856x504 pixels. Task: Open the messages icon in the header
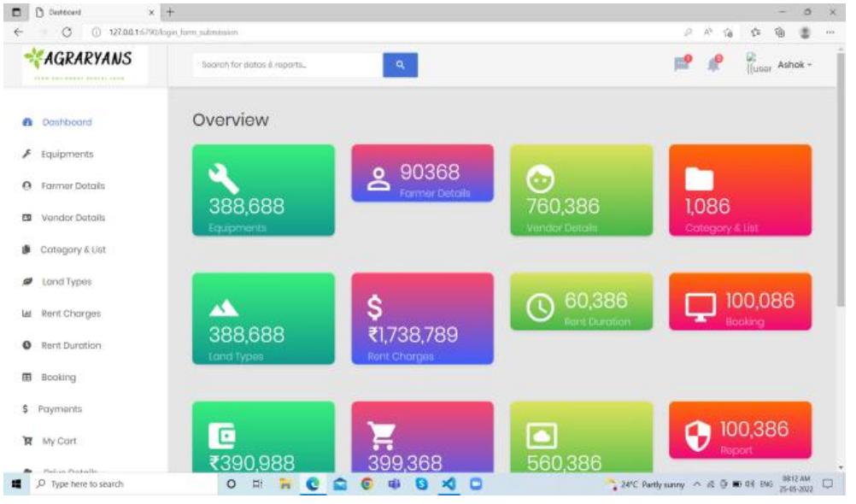coord(682,63)
